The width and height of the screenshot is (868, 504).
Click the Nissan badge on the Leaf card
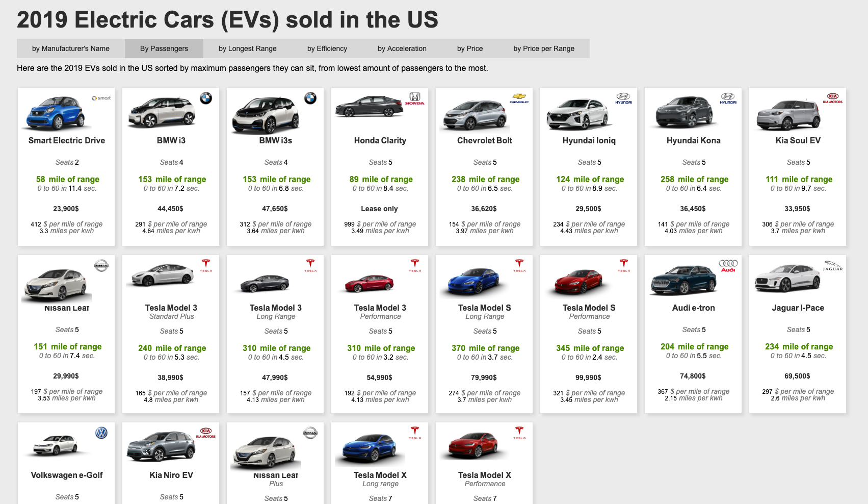point(102,266)
